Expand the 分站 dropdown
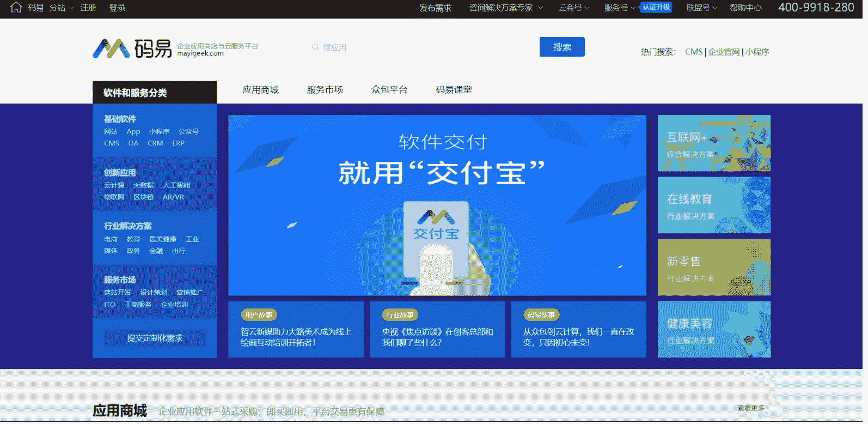868x424 pixels. 60,8
